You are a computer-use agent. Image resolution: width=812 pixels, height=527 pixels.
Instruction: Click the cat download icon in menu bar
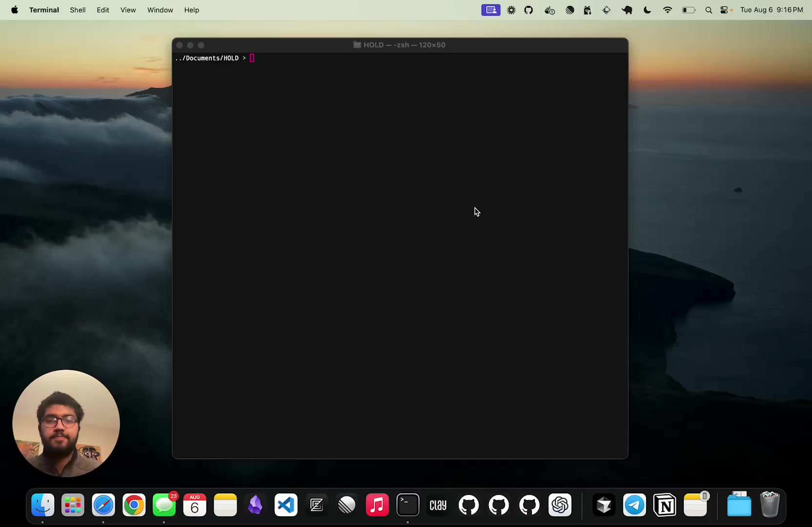pyautogui.click(x=588, y=10)
